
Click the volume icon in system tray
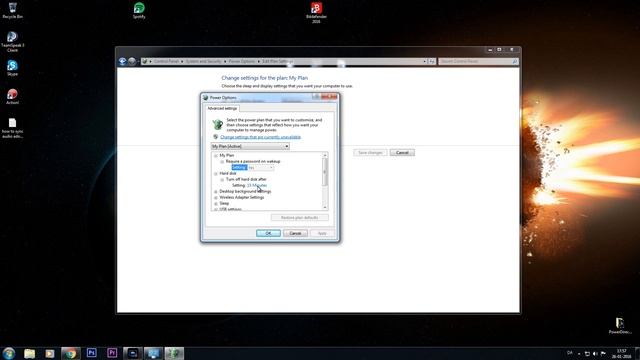tap(595, 353)
